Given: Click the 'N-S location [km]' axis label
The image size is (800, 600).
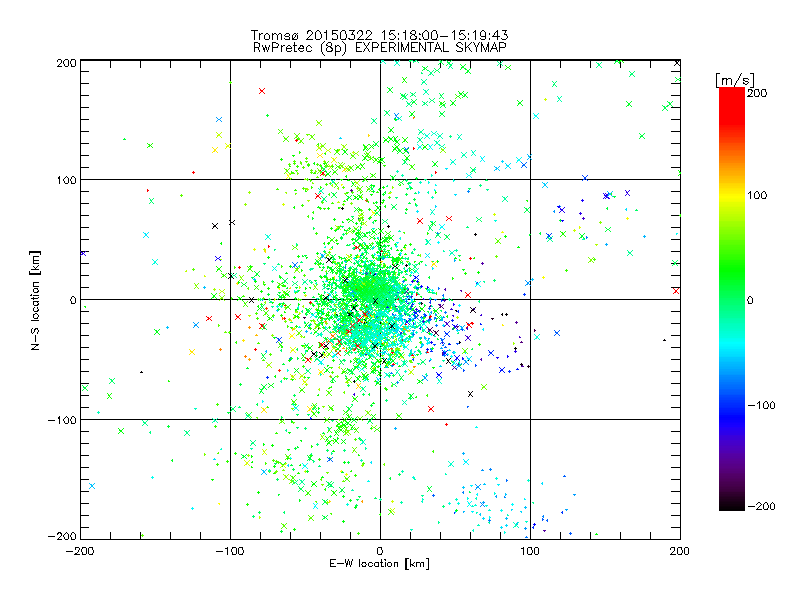Looking at the screenshot, I should point(35,300).
